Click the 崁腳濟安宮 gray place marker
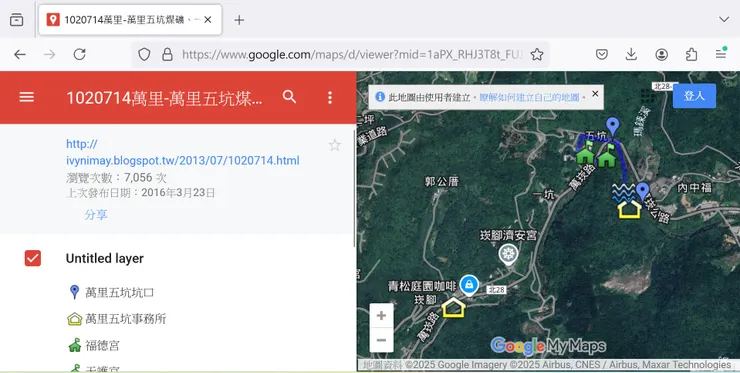The image size is (740, 373). [508, 254]
